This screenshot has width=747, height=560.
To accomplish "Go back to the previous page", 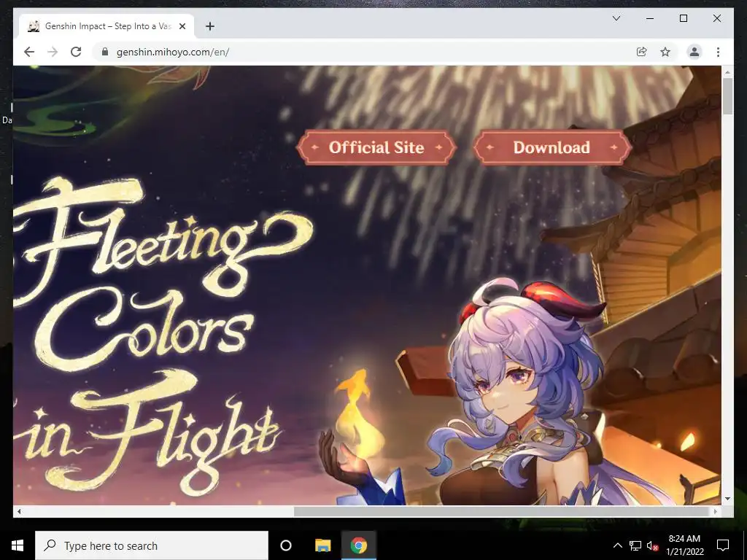I will [29, 52].
